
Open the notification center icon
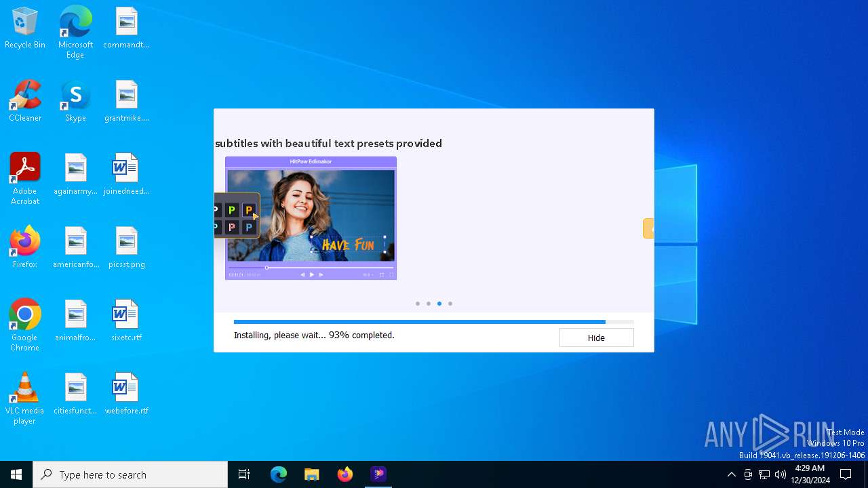(x=846, y=474)
